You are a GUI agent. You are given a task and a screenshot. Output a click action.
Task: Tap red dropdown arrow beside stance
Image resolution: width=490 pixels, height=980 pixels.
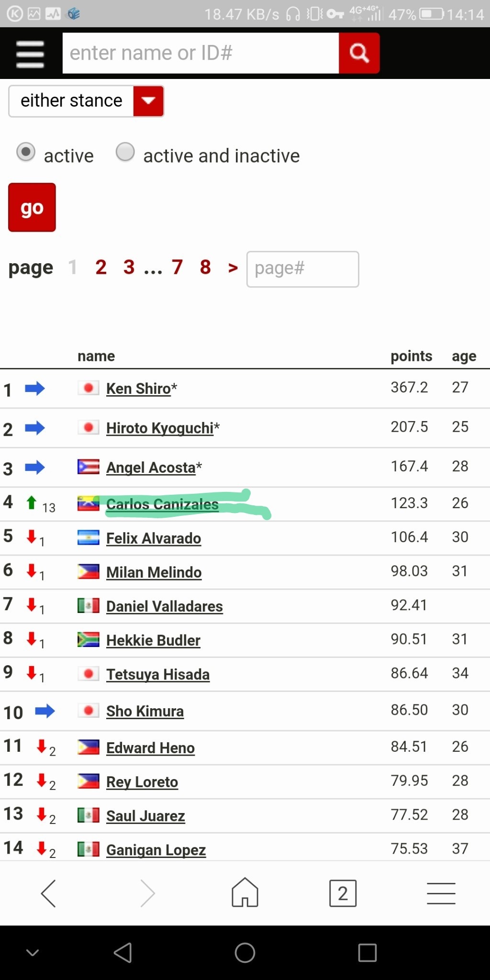click(148, 101)
